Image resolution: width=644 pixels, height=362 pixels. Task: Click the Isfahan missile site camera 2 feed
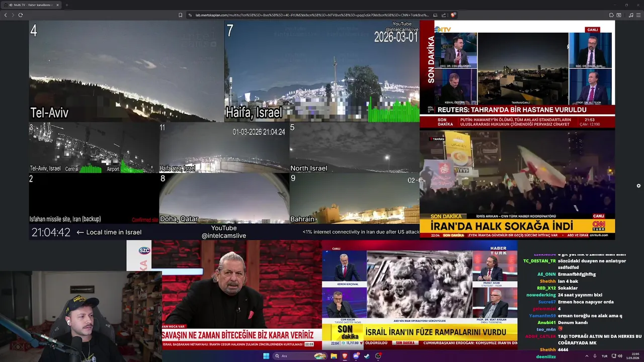coord(94,198)
